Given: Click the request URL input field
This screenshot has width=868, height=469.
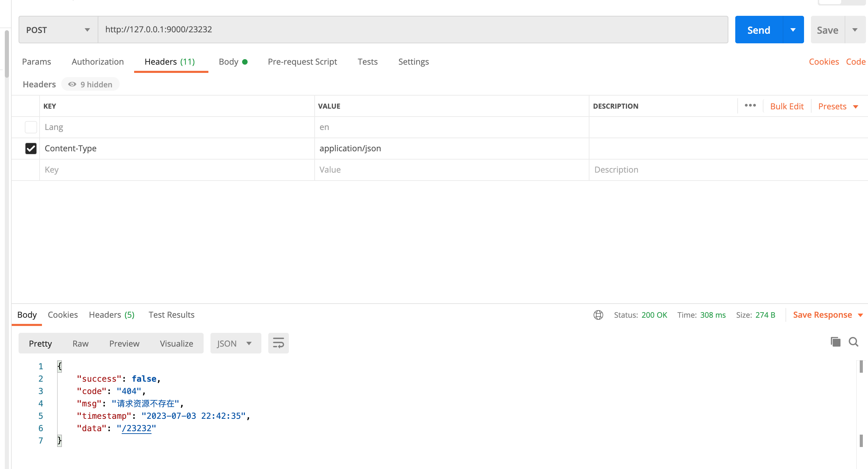Looking at the screenshot, I should [x=413, y=30].
